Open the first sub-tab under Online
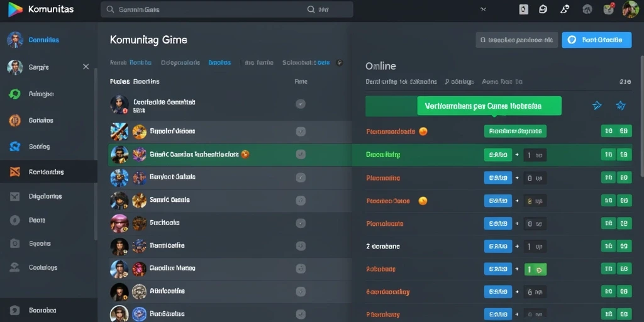The height and width of the screenshot is (322, 644). pos(401,82)
